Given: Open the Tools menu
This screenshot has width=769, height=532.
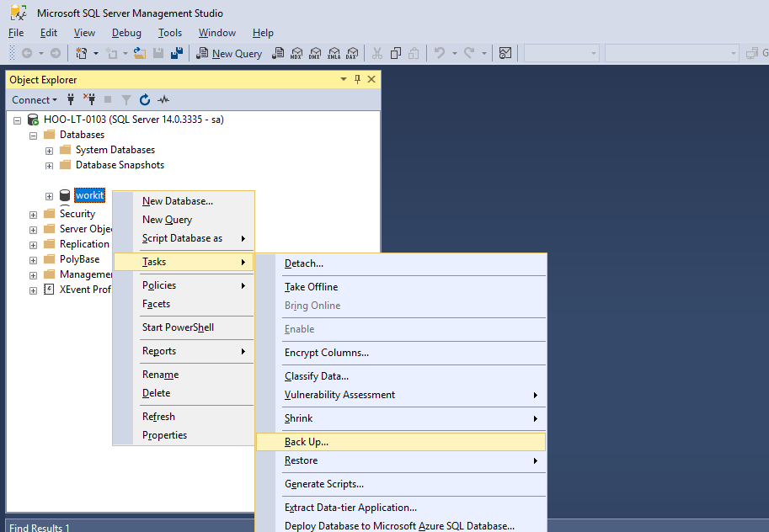Looking at the screenshot, I should pos(170,33).
